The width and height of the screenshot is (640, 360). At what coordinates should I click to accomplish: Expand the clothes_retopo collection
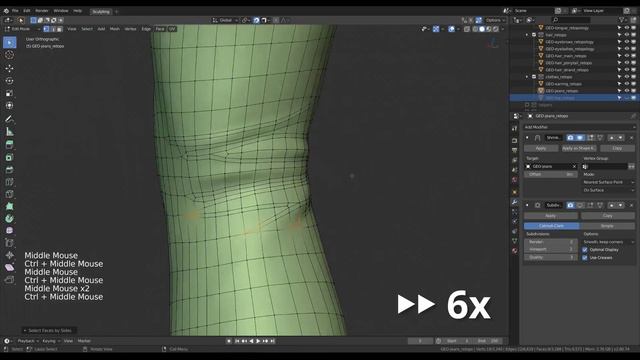click(x=527, y=77)
